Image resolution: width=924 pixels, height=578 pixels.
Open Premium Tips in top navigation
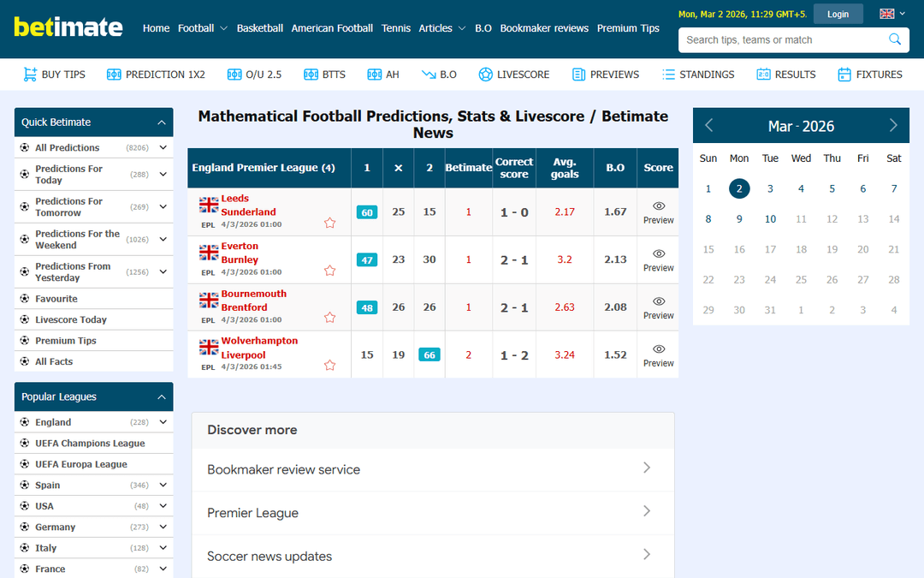(628, 27)
